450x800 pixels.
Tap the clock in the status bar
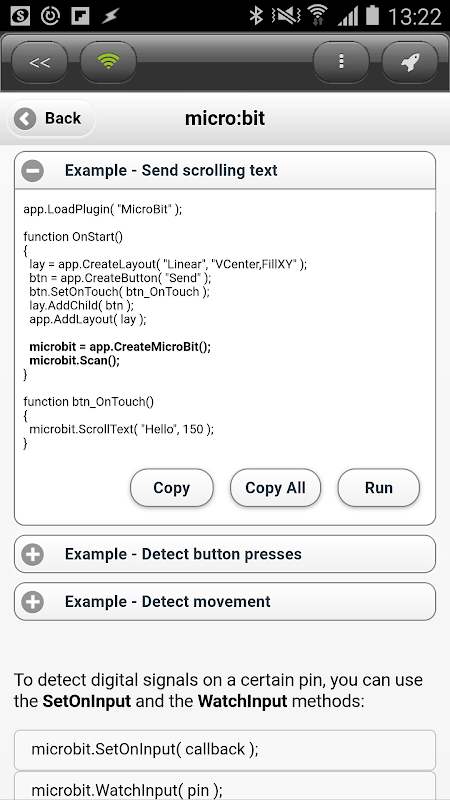pos(414,16)
